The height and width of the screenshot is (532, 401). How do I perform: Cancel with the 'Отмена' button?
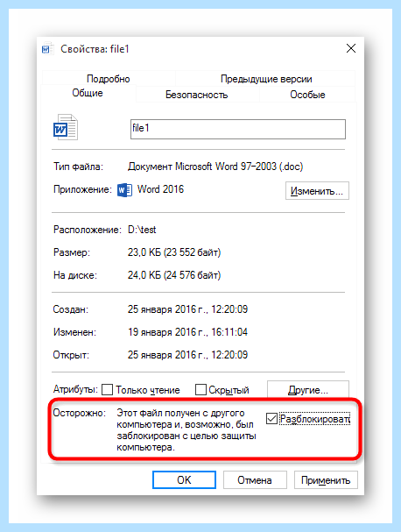tap(255, 479)
